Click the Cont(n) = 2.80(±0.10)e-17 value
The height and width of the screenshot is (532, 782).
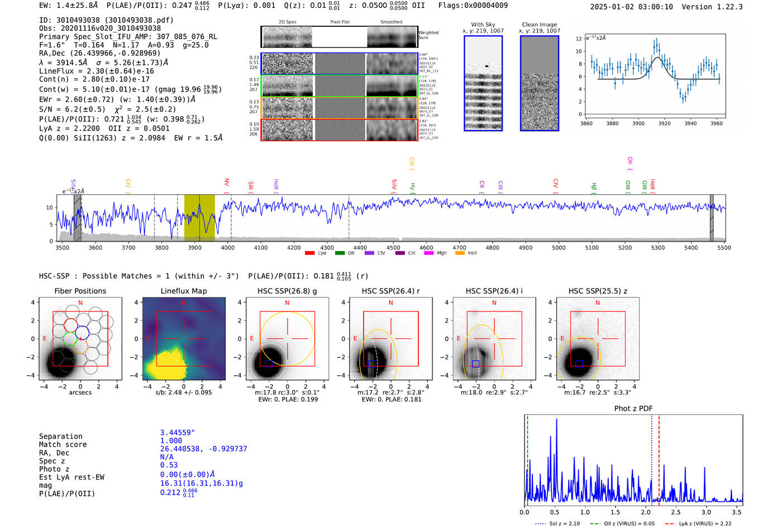(x=94, y=79)
